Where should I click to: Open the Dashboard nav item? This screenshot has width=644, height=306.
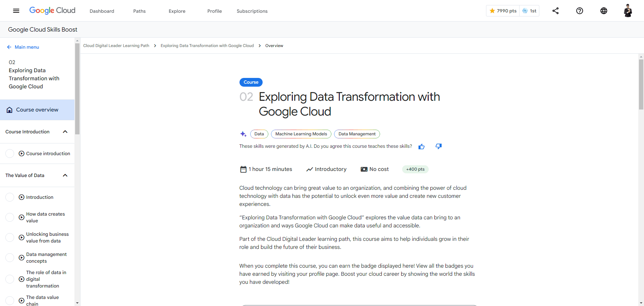(102, 11)
